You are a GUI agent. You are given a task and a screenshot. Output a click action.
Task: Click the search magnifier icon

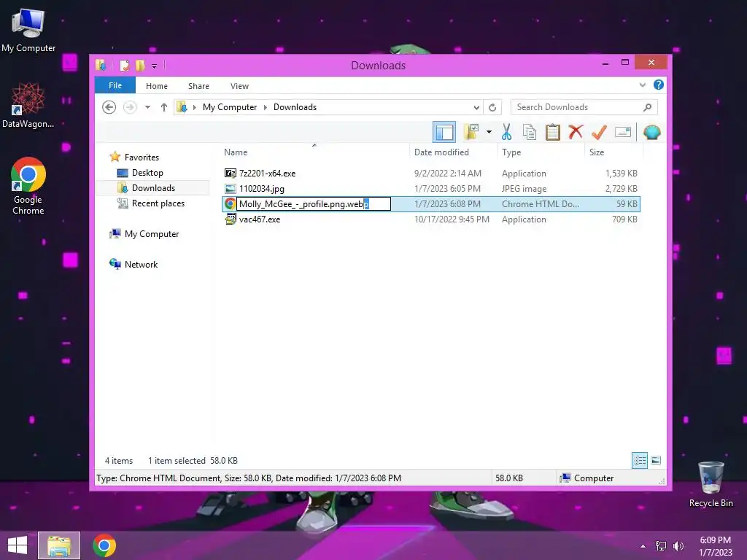(648, 107)
